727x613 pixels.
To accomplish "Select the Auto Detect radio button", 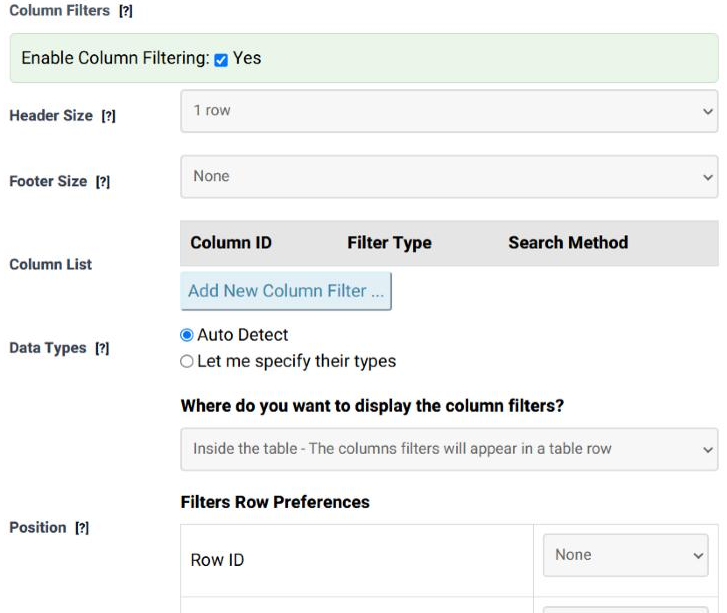I will (187, 335).
